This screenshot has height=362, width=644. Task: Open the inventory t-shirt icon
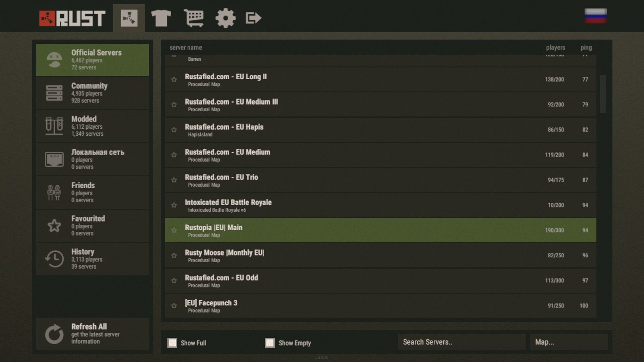(x=161, y=18)
